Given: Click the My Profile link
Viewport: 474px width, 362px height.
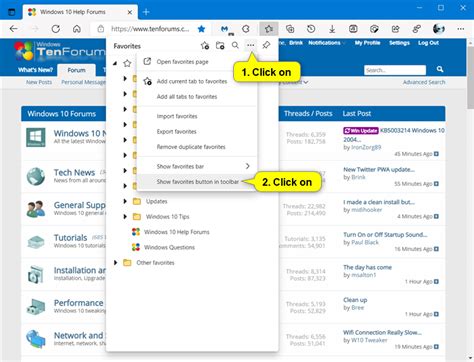Looking at the screenshot, I should [367, 43].
